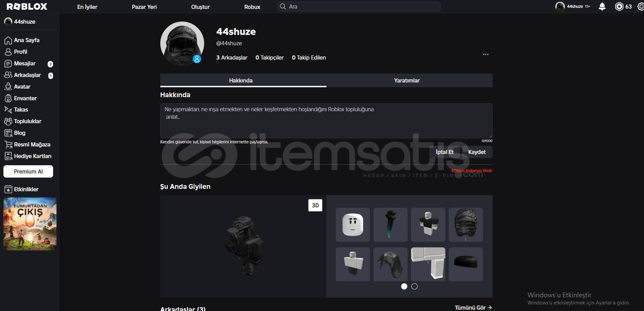Open the Yumurtadan Çıkış event banner

30,224
